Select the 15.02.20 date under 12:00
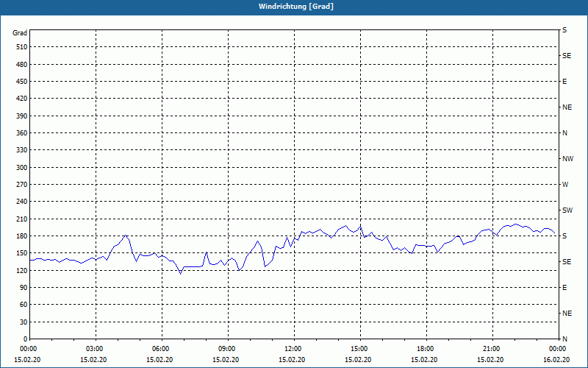The image size is (588, 368). pos(292,360)
